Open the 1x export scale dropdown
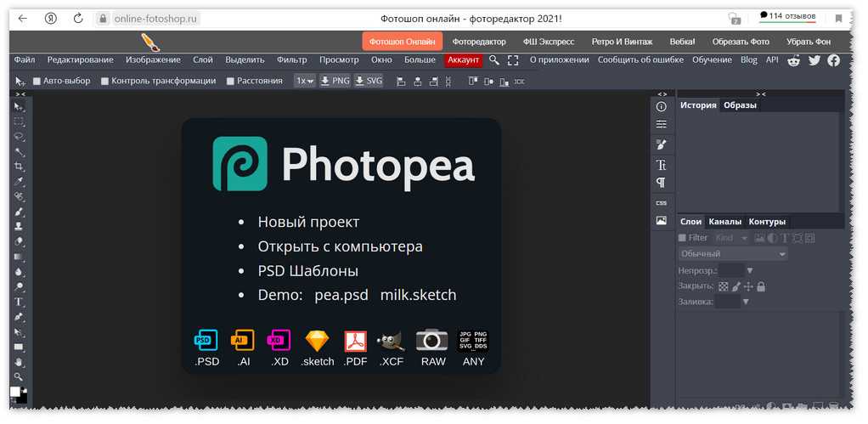The height and width of the screenshot is (424, 868). [x=304, y=81]
